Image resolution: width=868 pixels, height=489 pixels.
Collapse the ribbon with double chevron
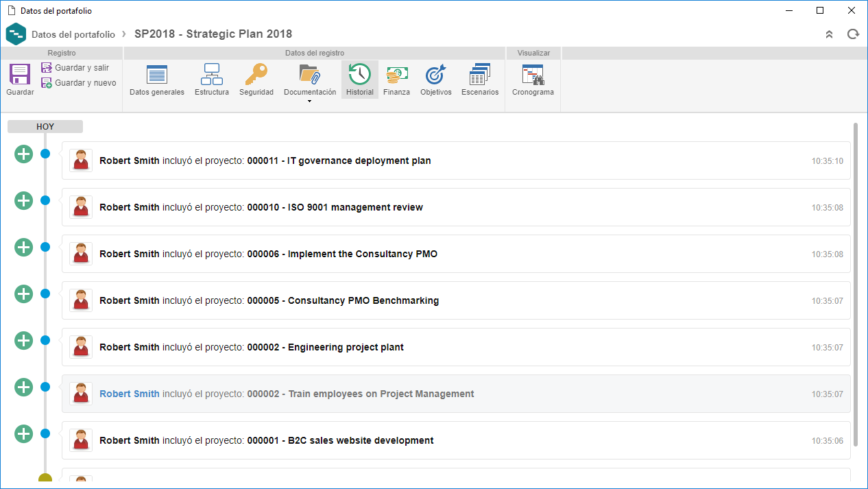(x=829, y=34)
